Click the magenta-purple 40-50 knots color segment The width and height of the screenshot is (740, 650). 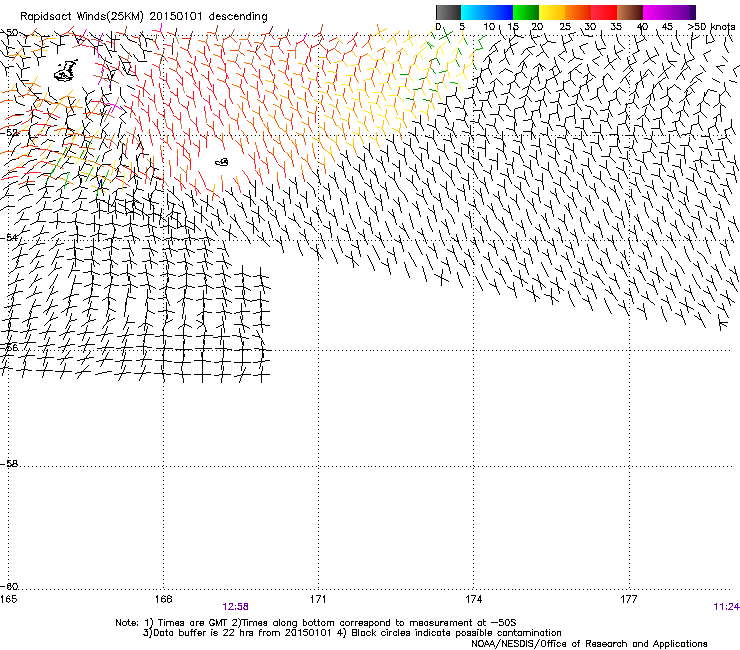click(x=669, y=12)
